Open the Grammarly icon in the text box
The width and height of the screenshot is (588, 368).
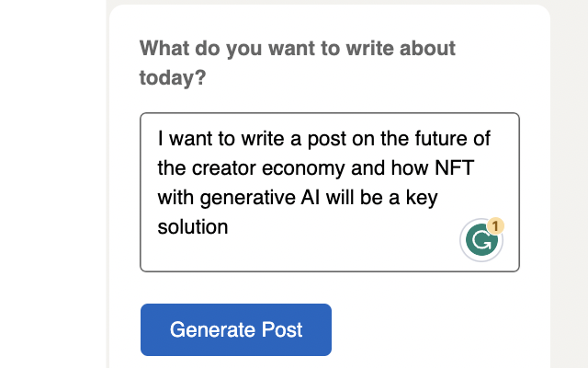[x=481, y=242]
